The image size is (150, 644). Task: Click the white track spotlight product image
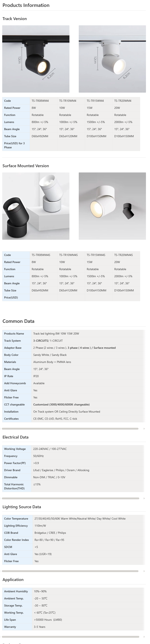point(112,59)
